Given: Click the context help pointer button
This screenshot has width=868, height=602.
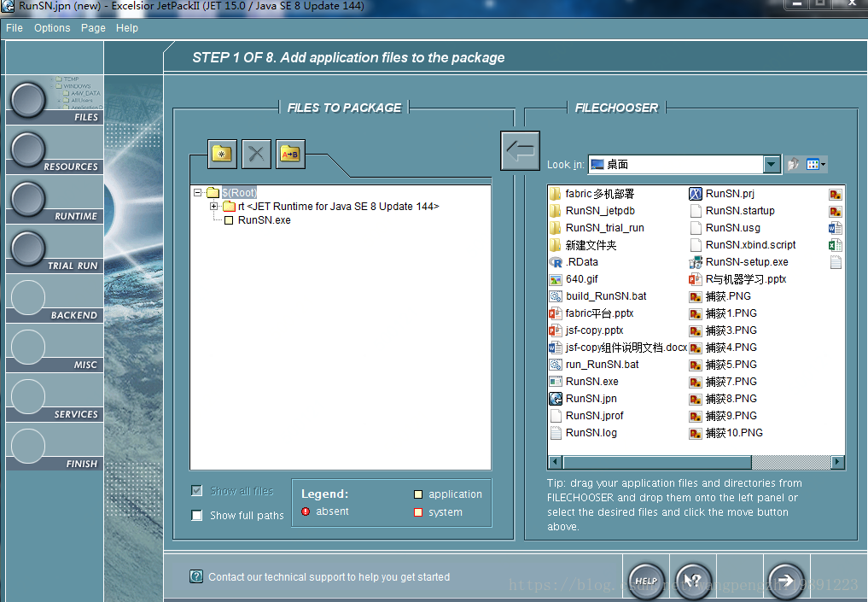Looking at the screenshot, I should point(693,581).
